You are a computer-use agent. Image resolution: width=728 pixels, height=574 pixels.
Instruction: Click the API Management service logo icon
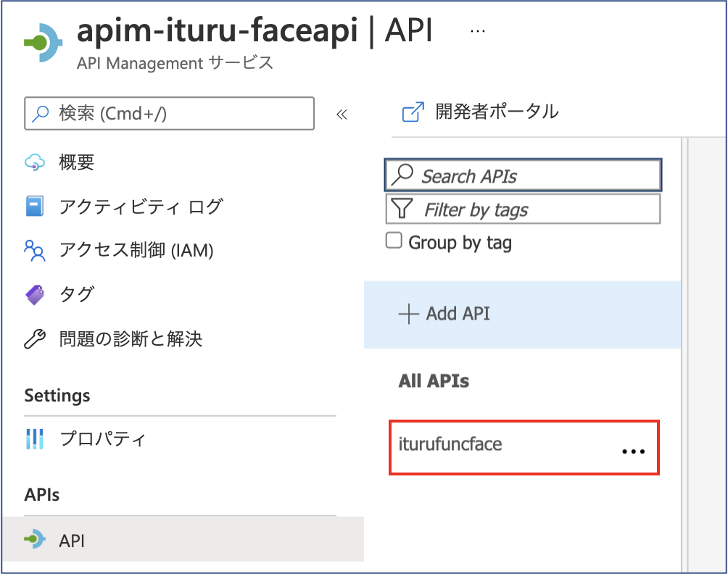(44, 43)
